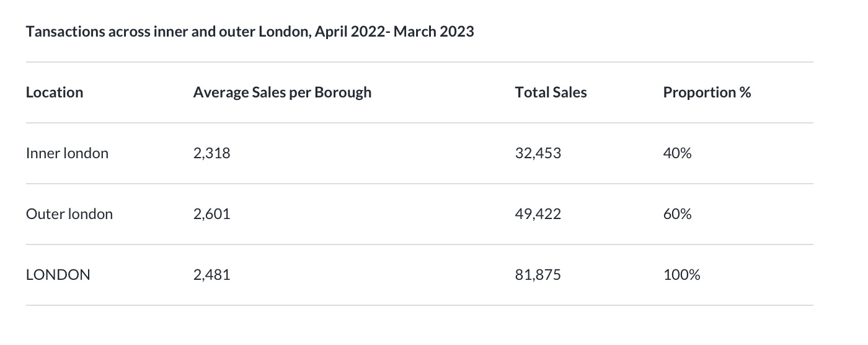
Task: Click the 32,453 total sales cell
Action: pyautogui.click(x=538, y=153)
